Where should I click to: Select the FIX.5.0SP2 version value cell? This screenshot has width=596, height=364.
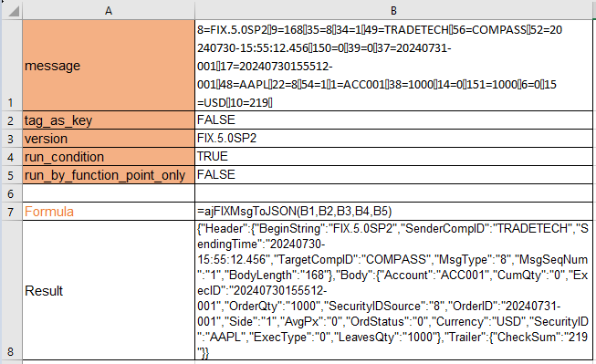pyautogui.click(x=393, y=139)
